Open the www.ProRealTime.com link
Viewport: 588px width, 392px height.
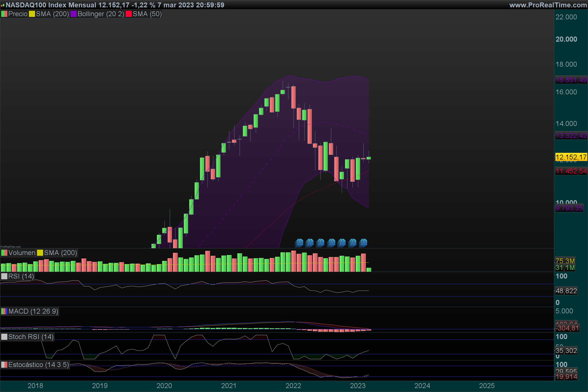548,5
